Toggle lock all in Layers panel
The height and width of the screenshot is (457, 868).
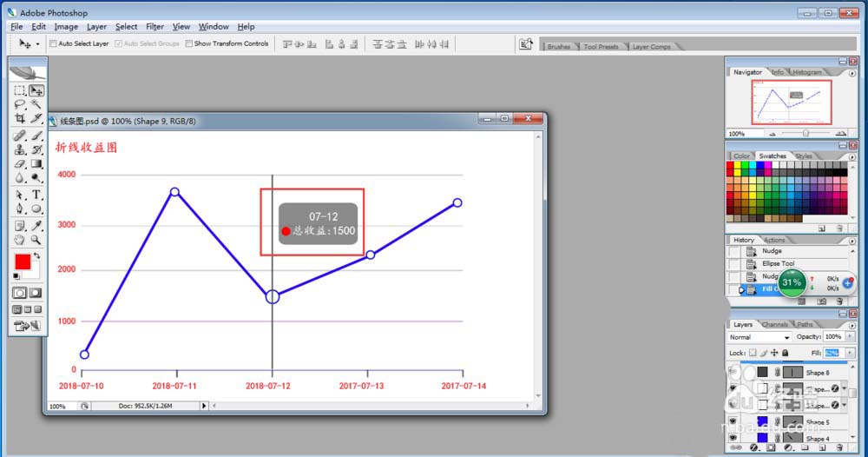click(785, 353)
